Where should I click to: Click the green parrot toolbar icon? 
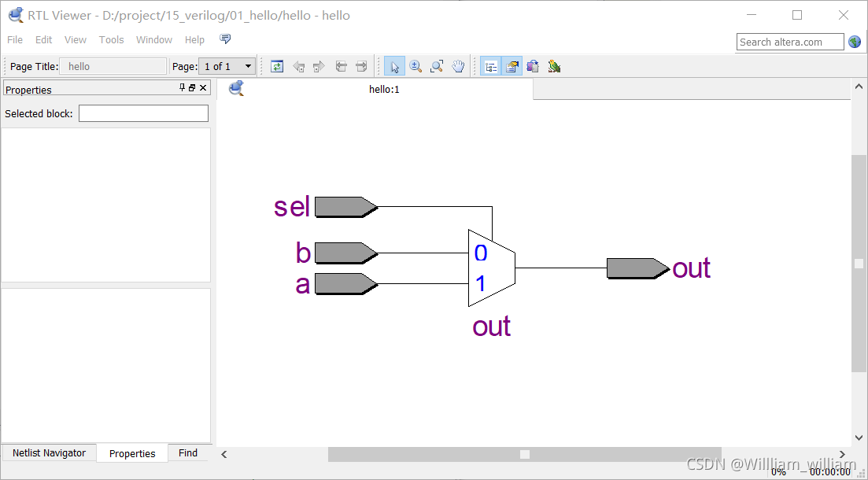[x=554, y=66]
